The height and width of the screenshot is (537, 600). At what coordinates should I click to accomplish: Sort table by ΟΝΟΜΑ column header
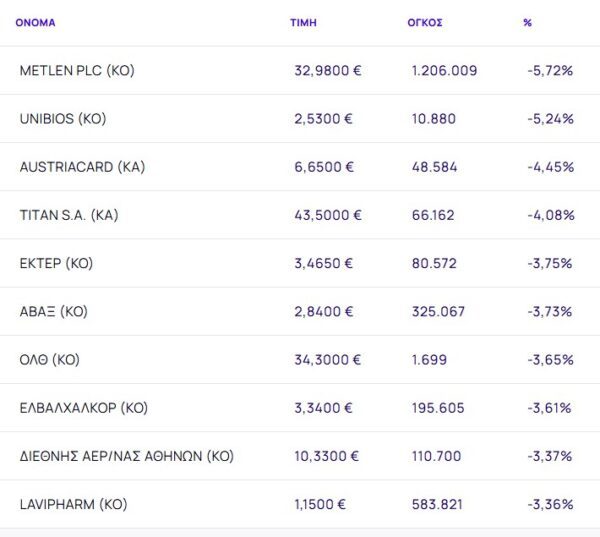click(35, 22)
